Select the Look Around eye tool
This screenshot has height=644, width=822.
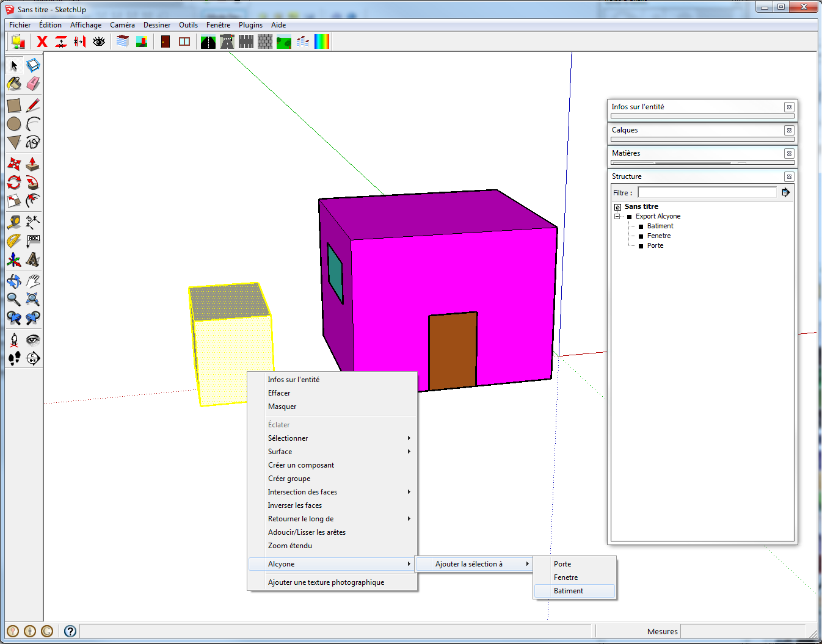(x=33, y=340)
